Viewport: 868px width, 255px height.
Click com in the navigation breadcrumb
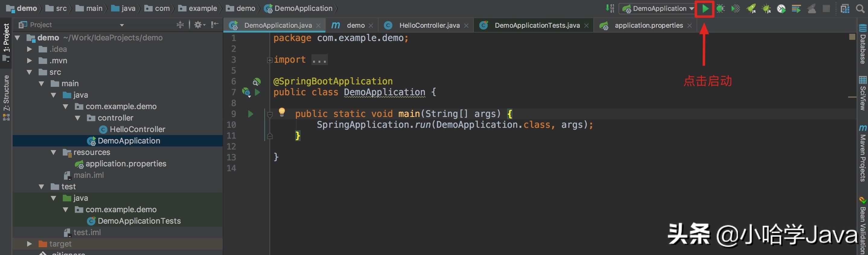pyautogui.click(x=157, y=8)
